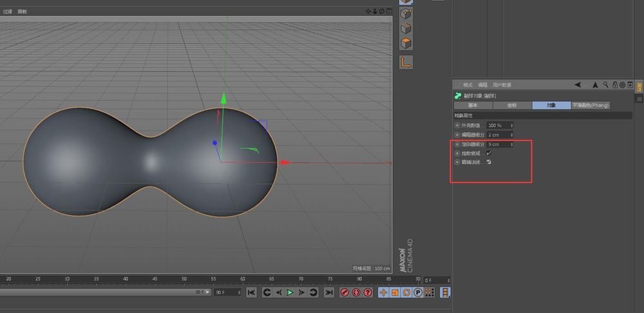The height and width of the screenshot is (313, 644).
Task: Toggle the Parameter P keyframe button
Action: pos(418,292)
